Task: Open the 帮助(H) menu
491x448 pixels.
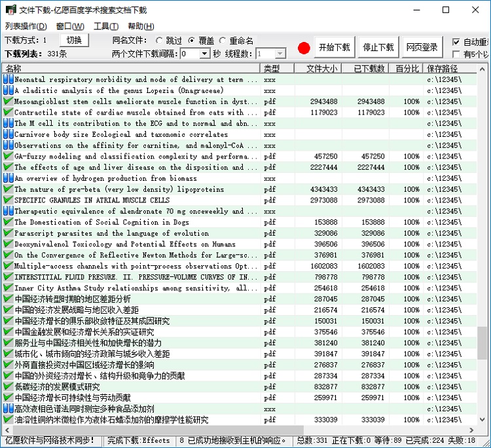Action: click(x=141, y=26)
